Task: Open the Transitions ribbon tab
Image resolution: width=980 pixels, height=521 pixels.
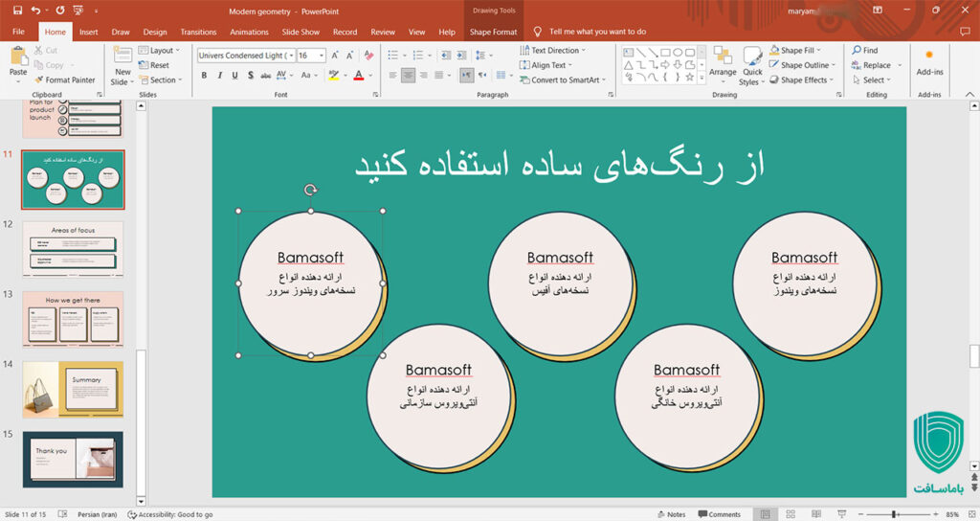Action: tap(198, 32)
